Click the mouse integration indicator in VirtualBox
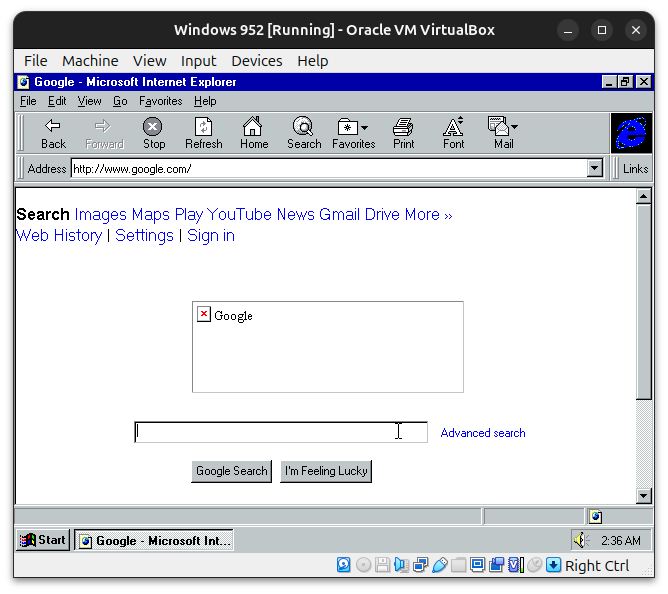 534,565
